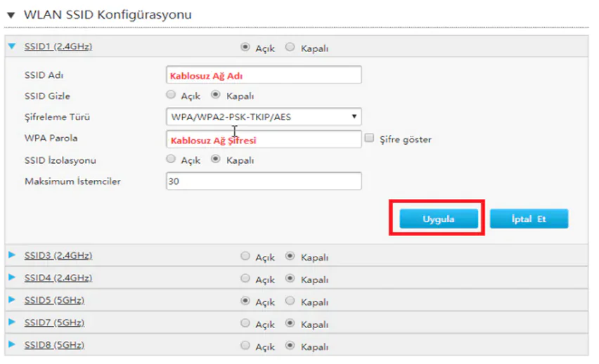Select Açık for SSID Gizle
This screenshot has height=364, width=599.
click(171, 96)
